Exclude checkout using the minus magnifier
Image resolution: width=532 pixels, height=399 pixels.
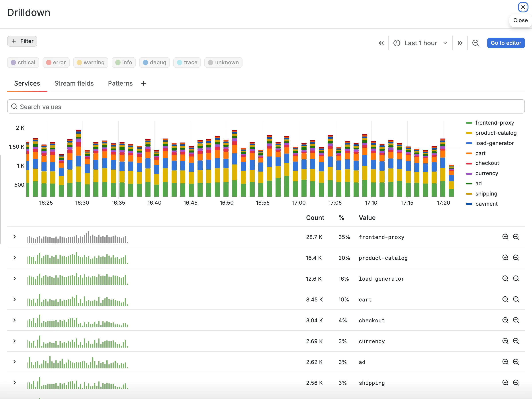516,320
